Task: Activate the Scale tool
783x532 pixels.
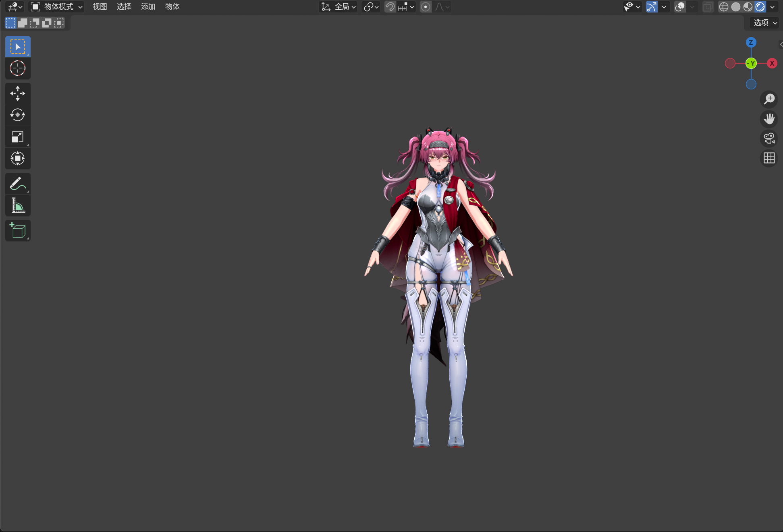Action: [x=18, y=137]
